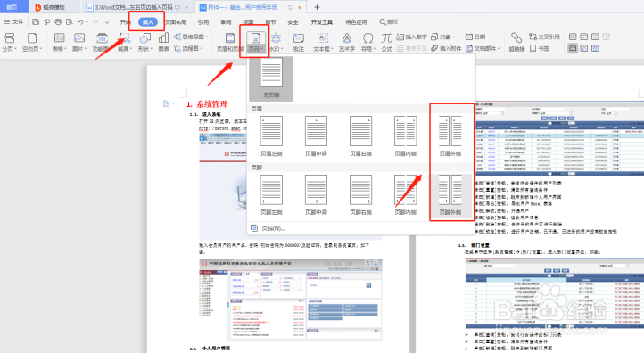The image size is (644, 353).
Task: Insert 艺术字 word art
Action: (347, 42)
